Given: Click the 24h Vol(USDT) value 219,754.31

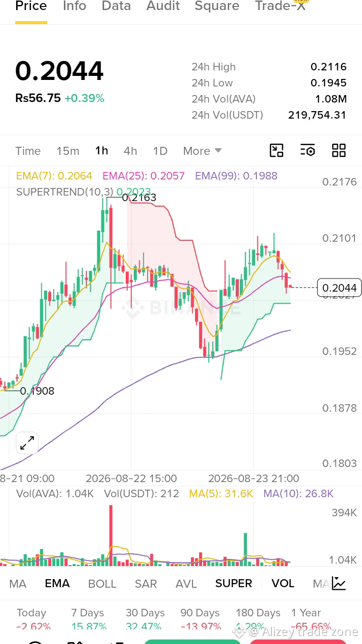Looking at the screenshot, I should (x=317, y=115).
